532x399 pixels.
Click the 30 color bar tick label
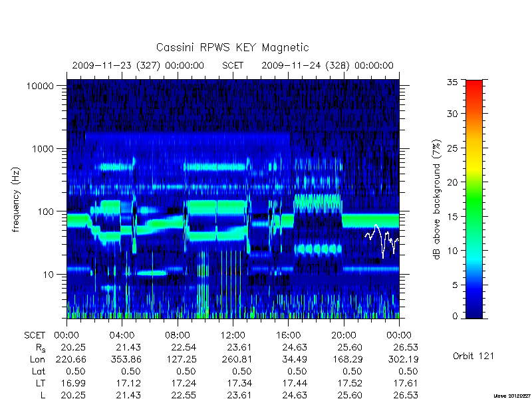click(452, 113)
